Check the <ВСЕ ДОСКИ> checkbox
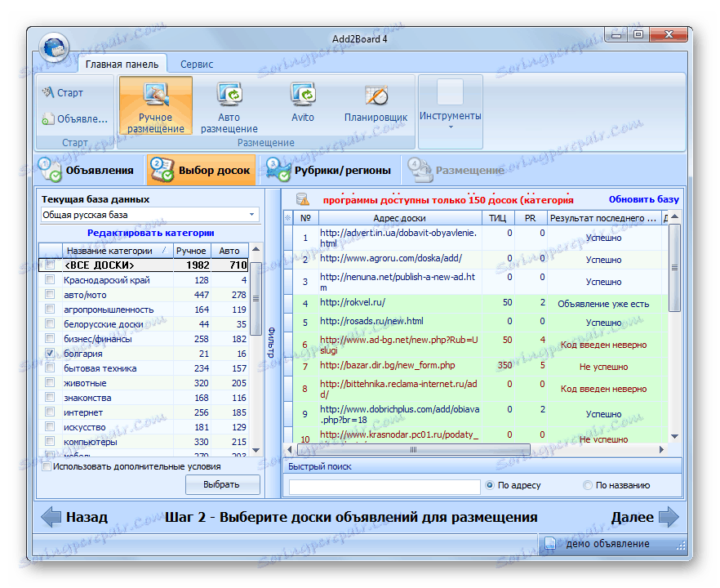This screenshot has width=720, height=588. 50,265
